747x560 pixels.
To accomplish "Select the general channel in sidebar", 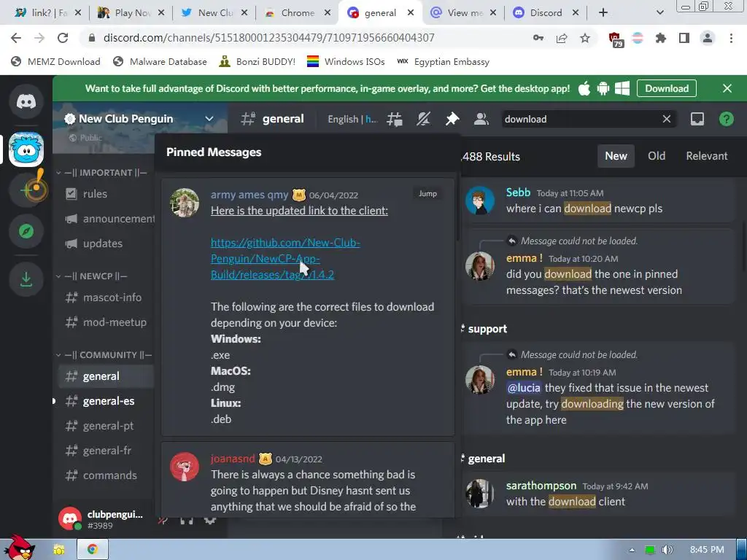I will tap(107, 376).
